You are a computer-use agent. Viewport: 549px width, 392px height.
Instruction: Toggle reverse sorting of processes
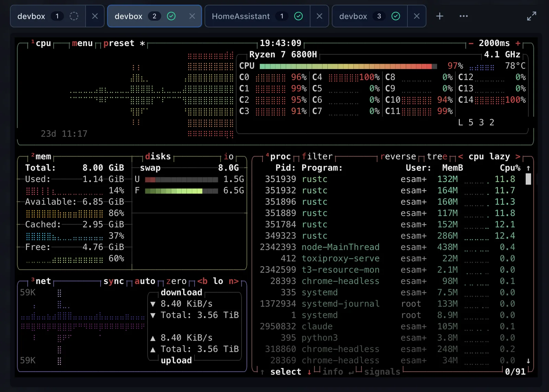[x=398, y=157]
